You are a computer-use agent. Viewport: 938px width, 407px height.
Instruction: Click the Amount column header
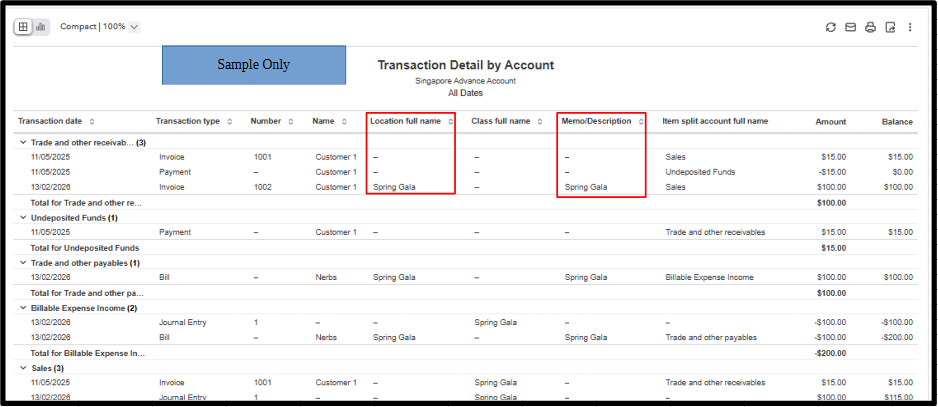(830, 122)
